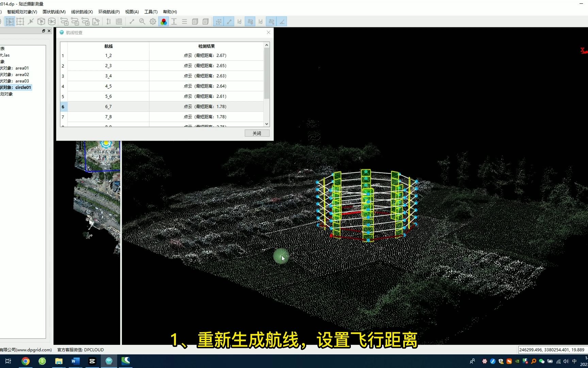Open CapCut from the taskbar

coord(92,361)
